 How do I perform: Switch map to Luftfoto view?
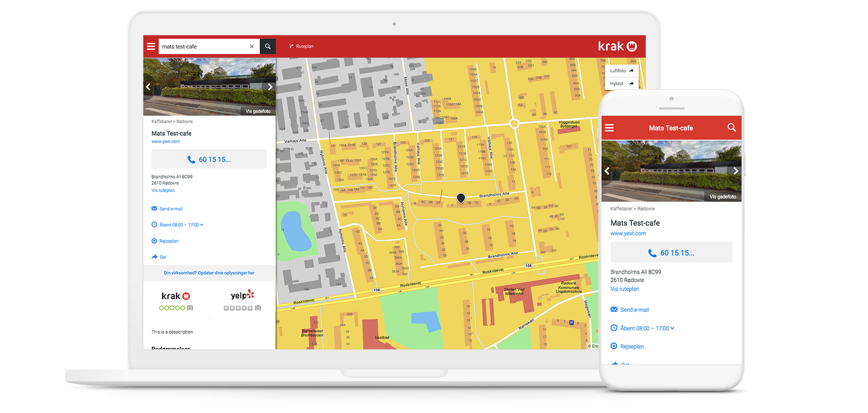pos(622,71)
